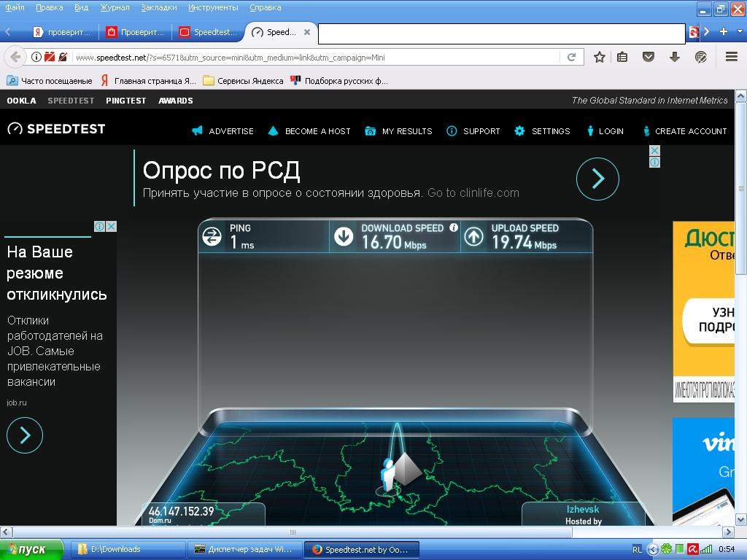Click the arrow button in job.ru ad

point(25,435)
